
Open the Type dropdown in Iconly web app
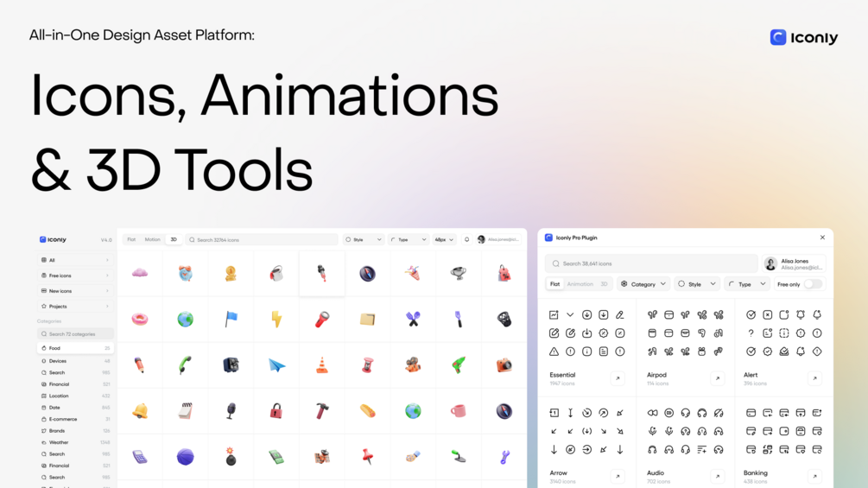[x=409, y=239]
